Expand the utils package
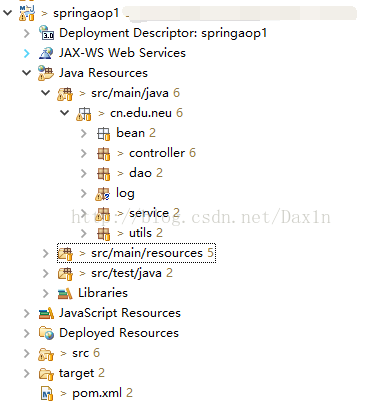Screen dimensions: 383x412 click(x=84, y=233)
